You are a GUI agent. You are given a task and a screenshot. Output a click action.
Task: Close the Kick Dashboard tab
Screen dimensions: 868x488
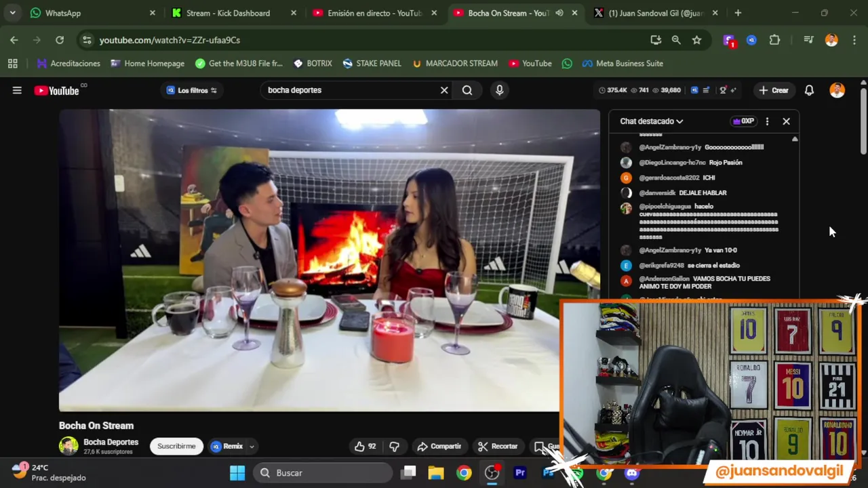293,13
